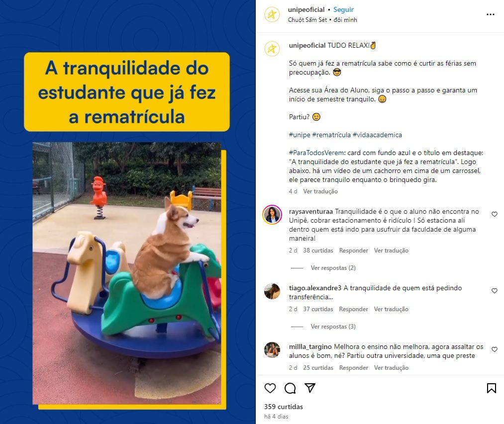Like raysaventuraa's comment with the heart
The width and height of the screenshot is (504, 424).
495,214
